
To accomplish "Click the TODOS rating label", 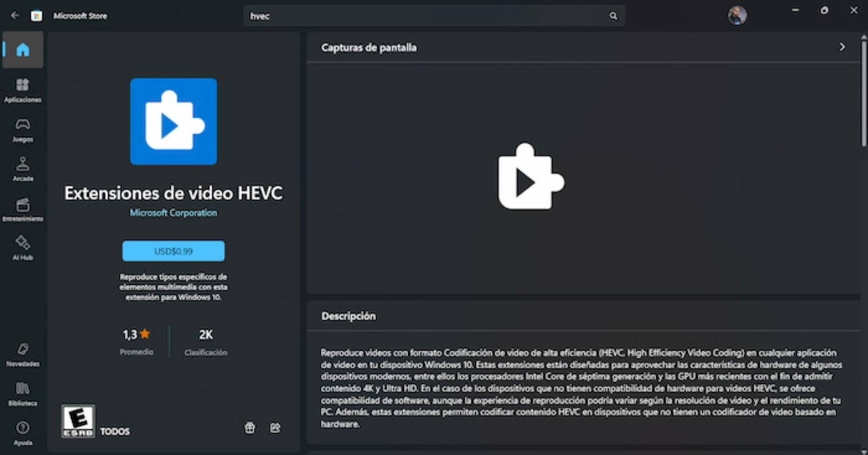I will pos(115,431).
